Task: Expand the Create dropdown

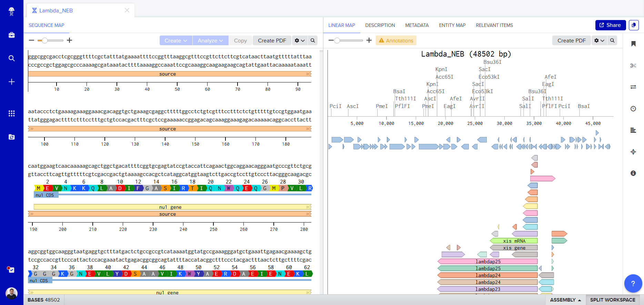Action: [x=175, y=41]
